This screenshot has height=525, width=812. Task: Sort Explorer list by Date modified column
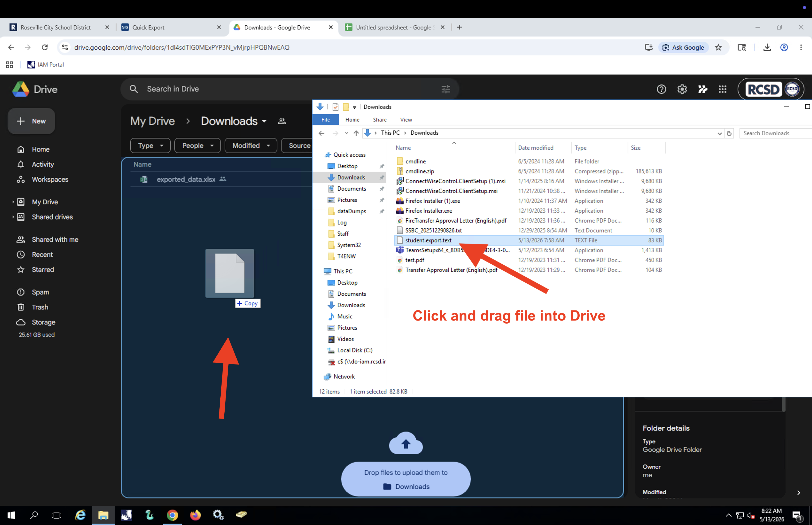tap(535, 148)
